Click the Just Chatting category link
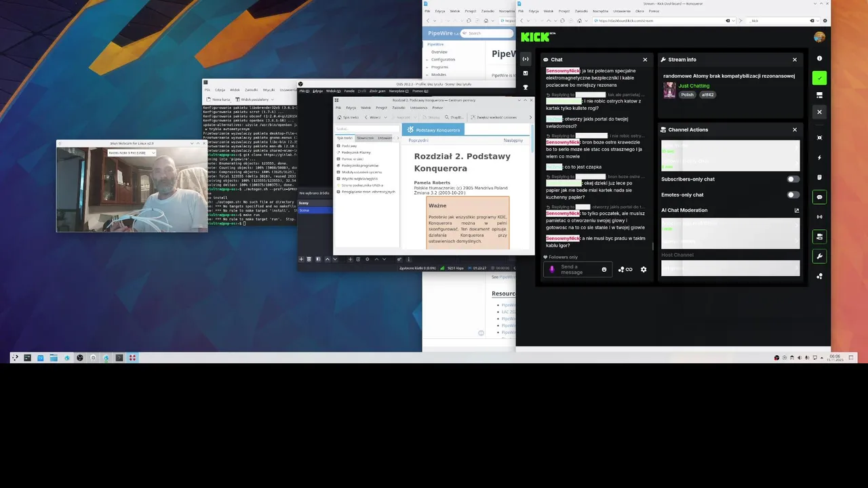 [694, 86]
